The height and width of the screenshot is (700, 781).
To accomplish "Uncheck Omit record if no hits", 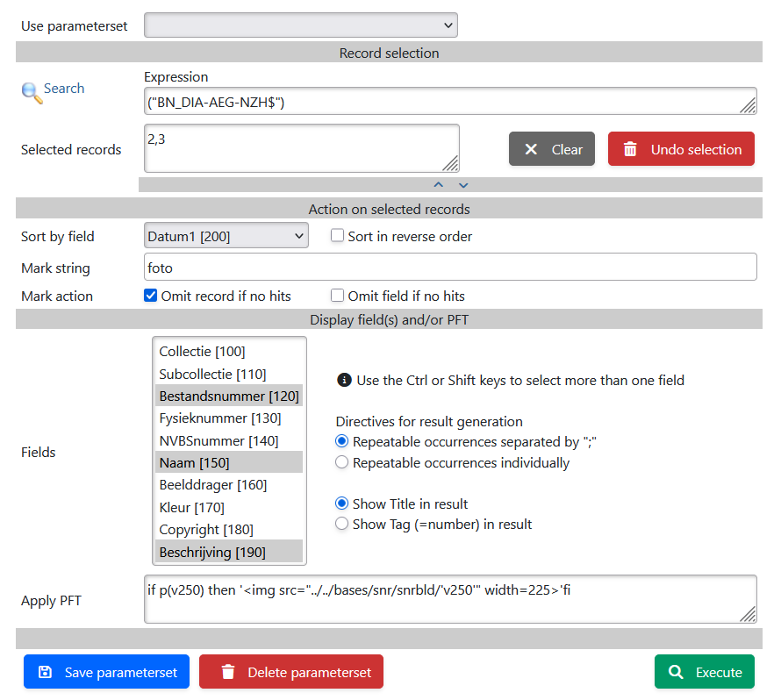I will tap(150, 296).
